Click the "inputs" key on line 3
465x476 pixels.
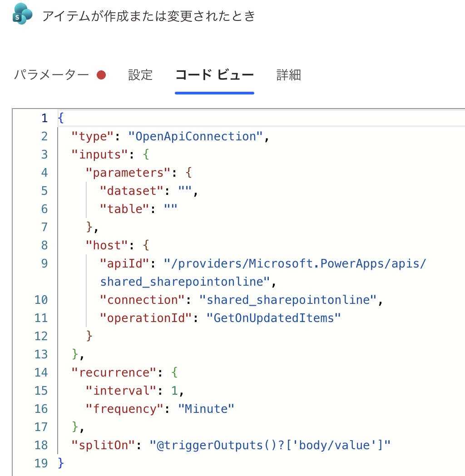[x=99, y=154]
